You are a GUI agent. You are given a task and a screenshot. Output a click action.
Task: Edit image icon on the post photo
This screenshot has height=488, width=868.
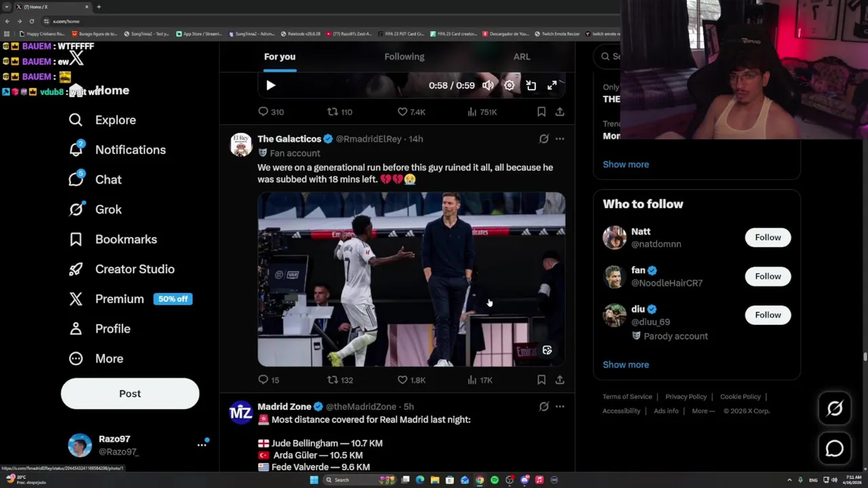[x=547, y=350]
